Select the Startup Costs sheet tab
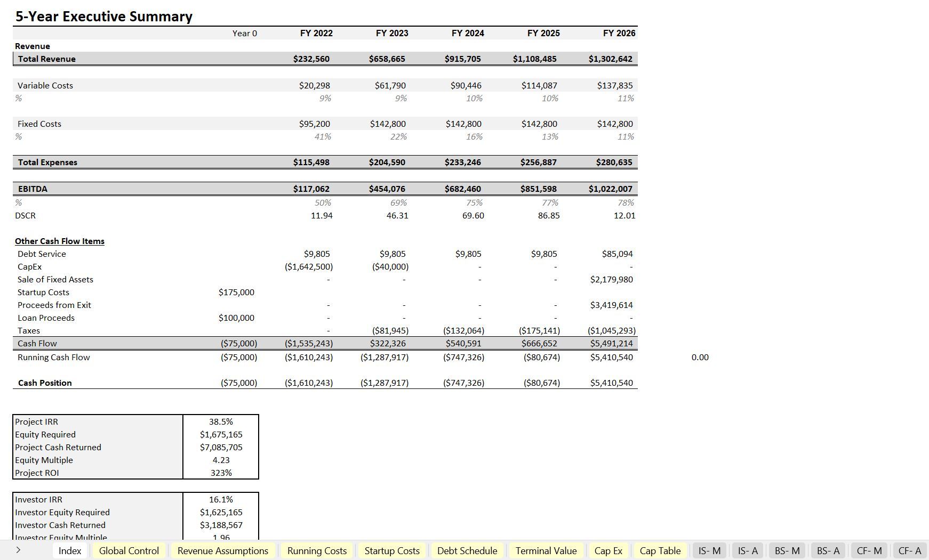This screenshot has height=560, width=929. click(392, 551)
